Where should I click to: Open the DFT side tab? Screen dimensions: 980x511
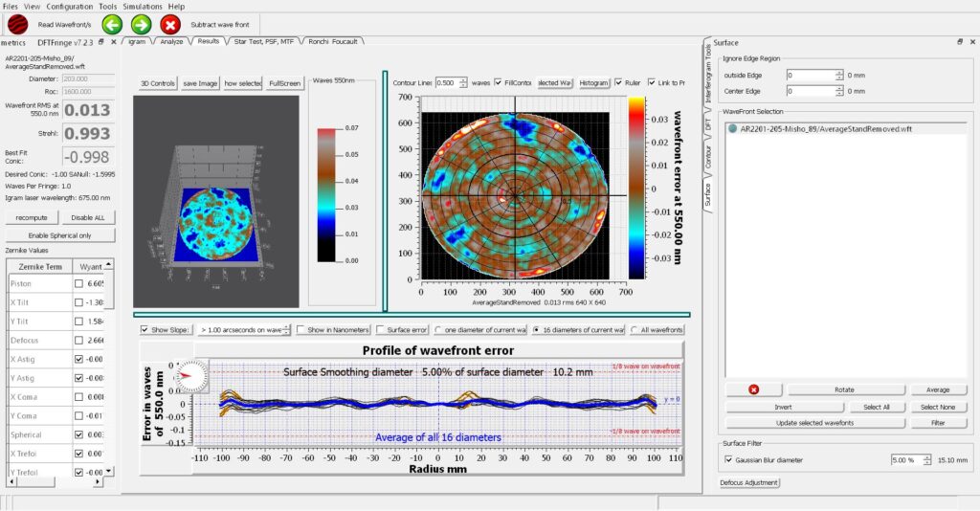[x=707, y=124]
